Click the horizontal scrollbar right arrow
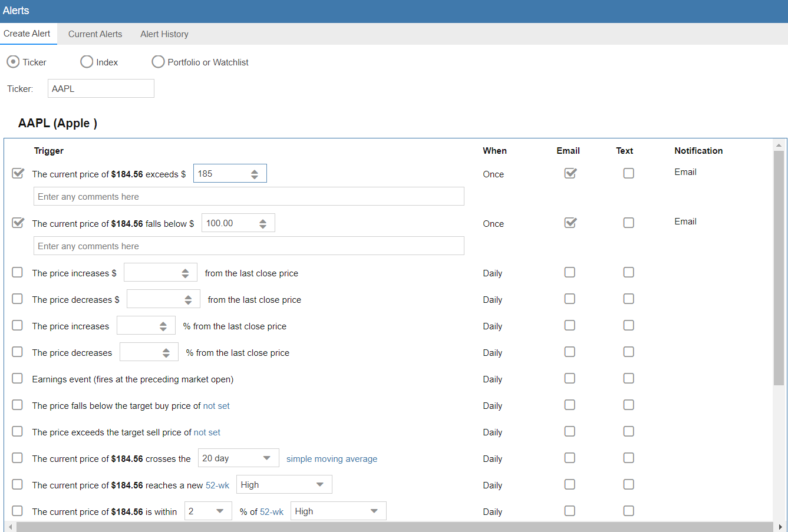This screenshot has width=788, height=532. coord(780,527)
